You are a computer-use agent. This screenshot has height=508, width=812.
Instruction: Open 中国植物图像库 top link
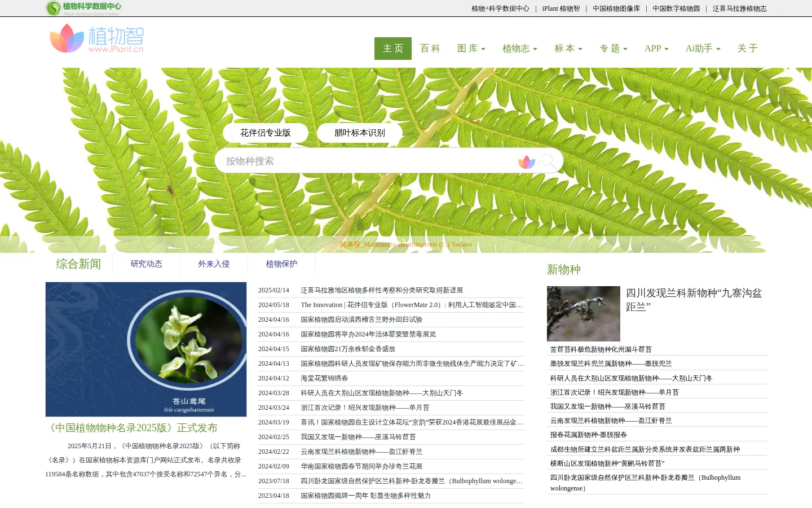(x=616, y=8)
